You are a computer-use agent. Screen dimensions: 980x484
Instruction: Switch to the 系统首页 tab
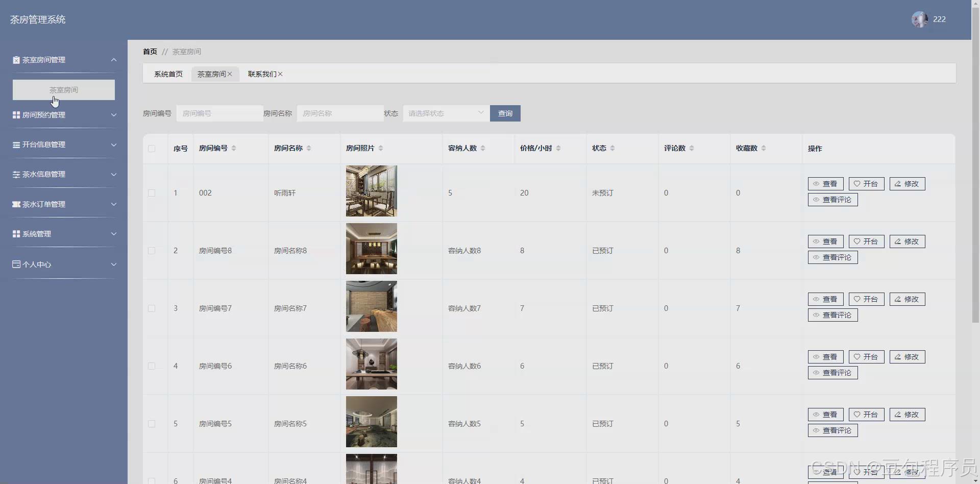(168, 74)
